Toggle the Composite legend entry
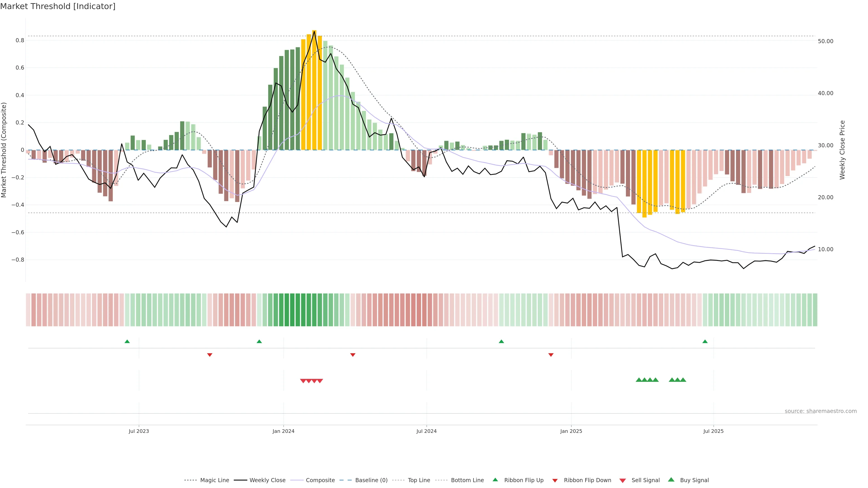The width and height of the screenshot is (868, 488). coord(320,480)
